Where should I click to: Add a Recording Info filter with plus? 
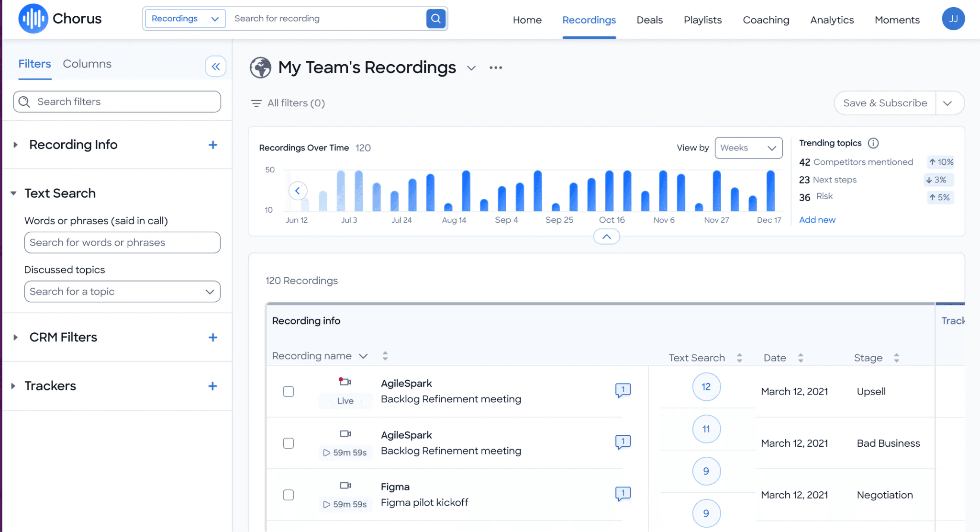coord(213,145)
